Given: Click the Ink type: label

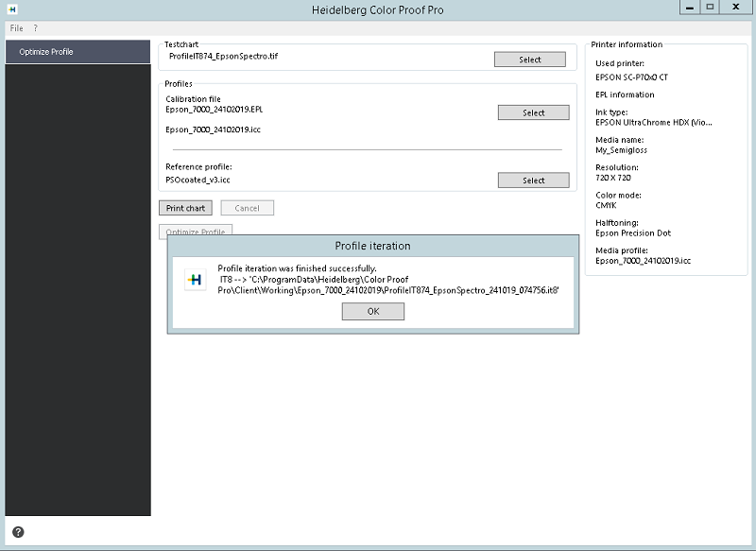Looking at the screenshot, I should point(611,112).
